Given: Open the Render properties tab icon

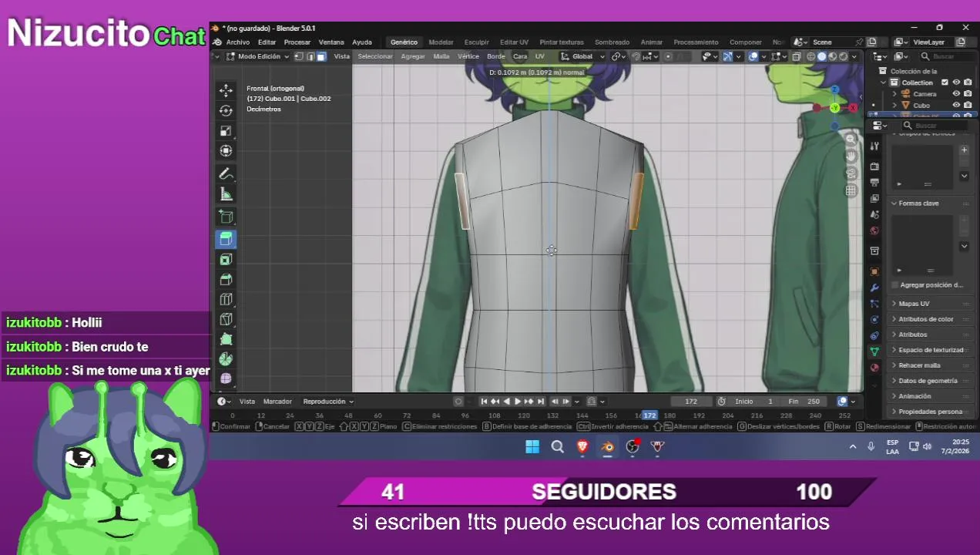Looking at the screenshot, I should [x=874, y=166].
